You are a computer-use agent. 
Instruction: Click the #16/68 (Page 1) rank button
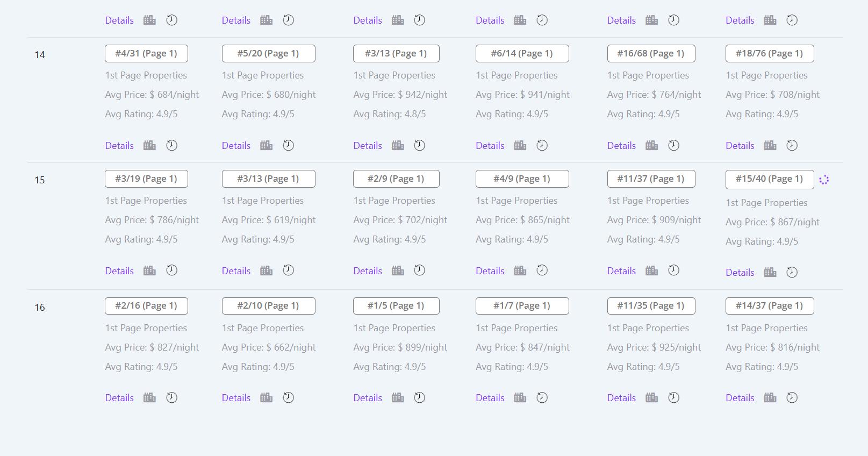(x=651, y=53)
